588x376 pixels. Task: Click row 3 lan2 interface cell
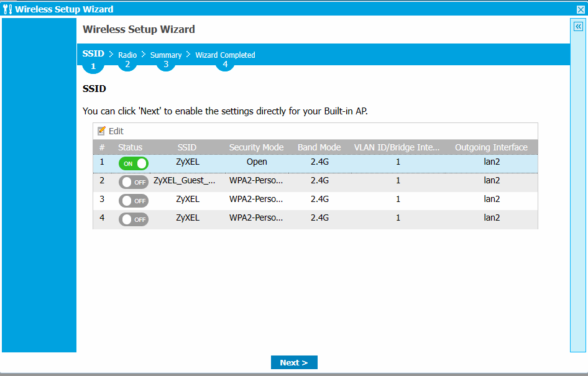pyautogui.click(x=492, y=199)
